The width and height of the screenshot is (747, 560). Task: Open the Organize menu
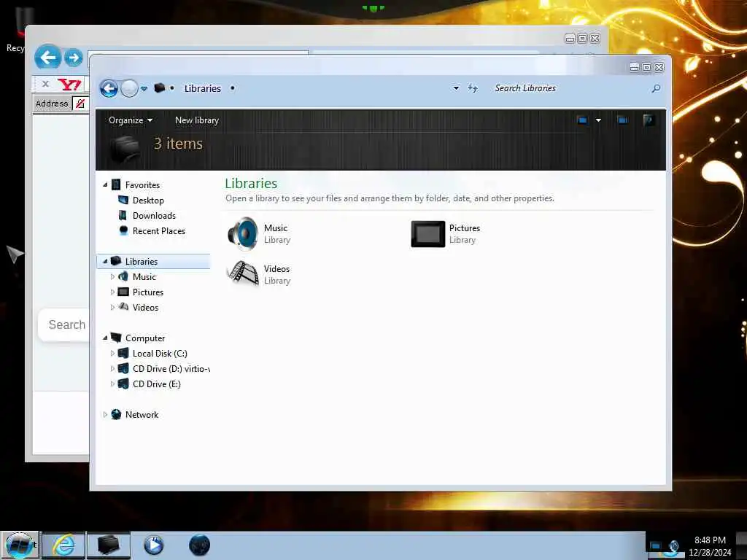pyautogui.click(x=131, y=120)
